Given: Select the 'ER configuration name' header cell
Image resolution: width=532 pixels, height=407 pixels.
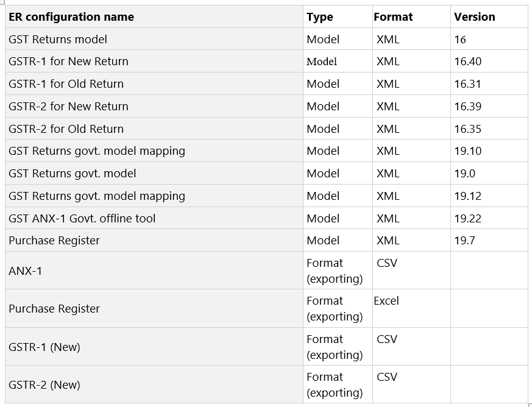Looking at the screenshot, I should [154, 16].
